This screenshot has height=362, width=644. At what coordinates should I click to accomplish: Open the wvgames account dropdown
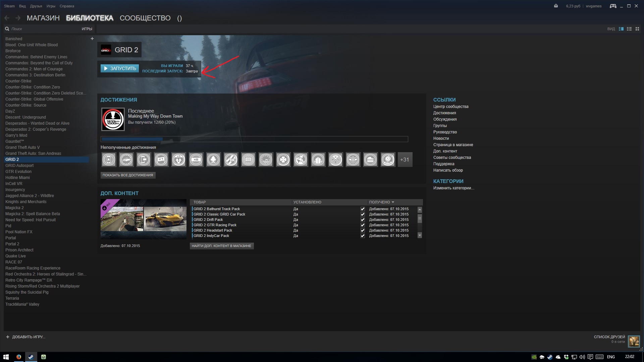[593, 6]
